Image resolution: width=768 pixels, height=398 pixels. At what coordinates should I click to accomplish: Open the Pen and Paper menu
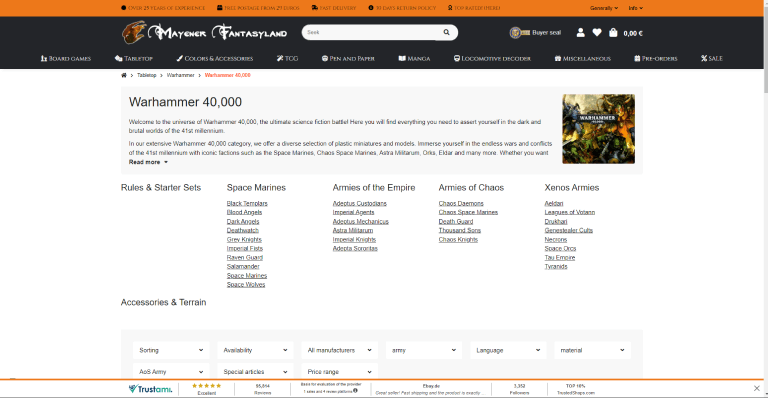pyautogui.click(x=348, y=58)
